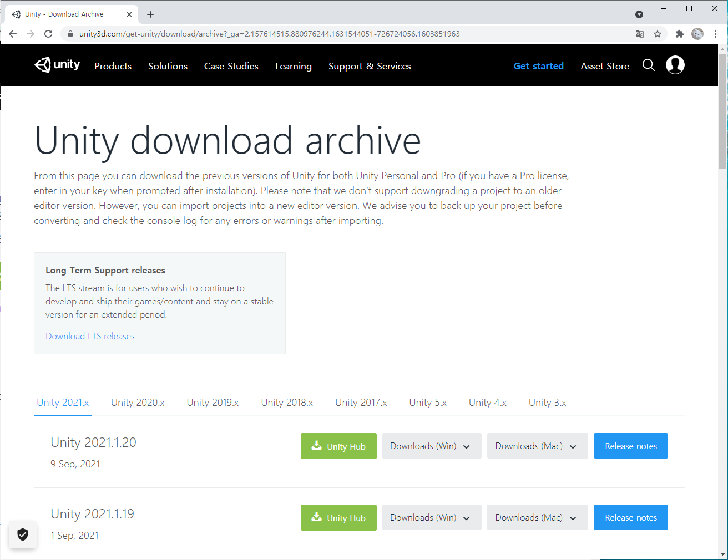Switch to the Unity 3.x tab
Screen dimensions: 728x560
pyautogui.click(x=548, y=403)
